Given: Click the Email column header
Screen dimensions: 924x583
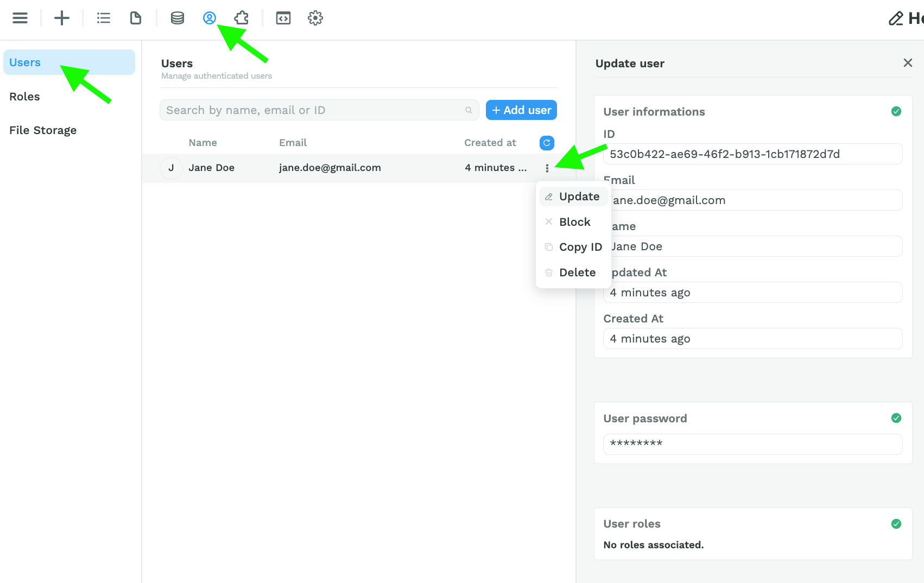Looking at the screenshot, I should (293, 143).
